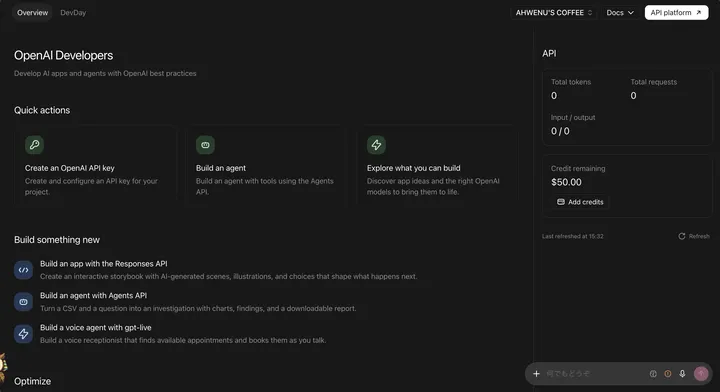
Task: Click the Total requests label
Action: (653, 82)
